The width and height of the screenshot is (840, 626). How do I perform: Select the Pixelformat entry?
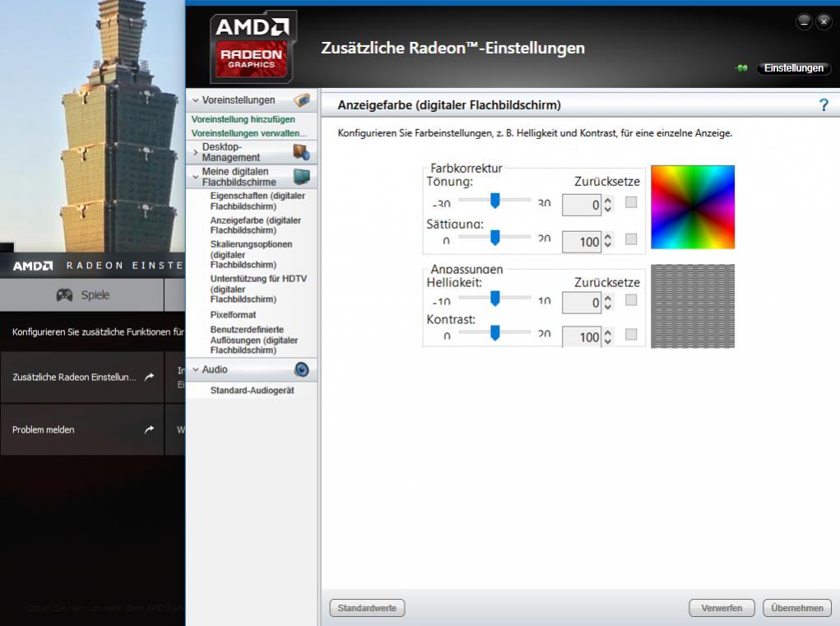(x=233, y=315)
